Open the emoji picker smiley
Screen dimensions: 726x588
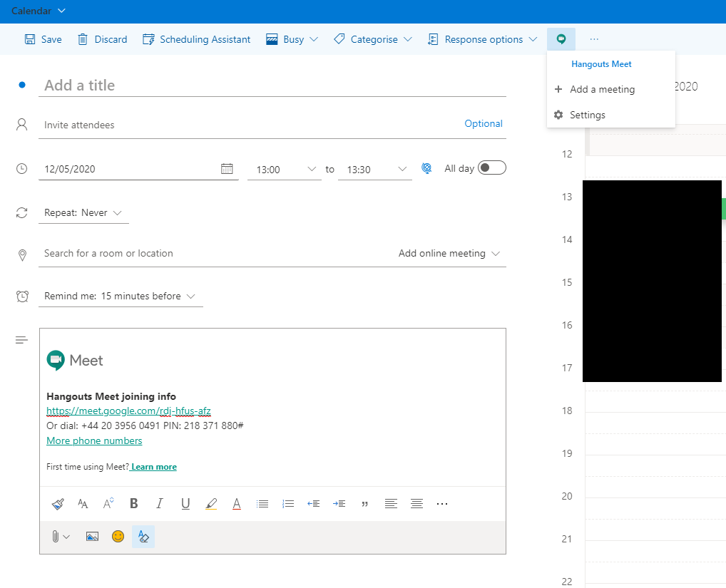click(x=118, y=537)
